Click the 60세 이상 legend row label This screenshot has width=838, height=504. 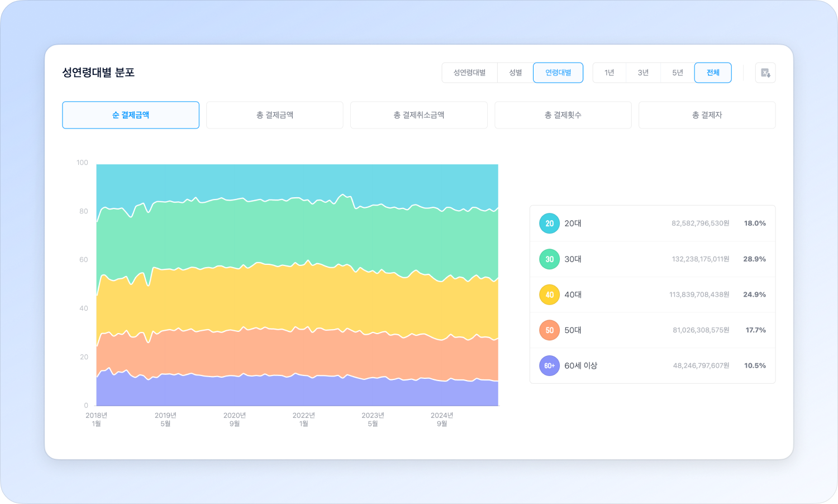click(580, 366)
